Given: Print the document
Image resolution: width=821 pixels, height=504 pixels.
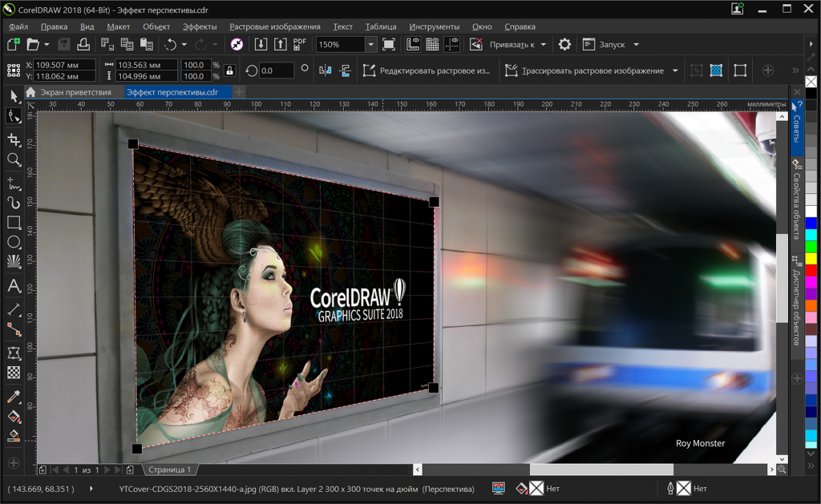Looking at the screenshot, I should 83,45.
